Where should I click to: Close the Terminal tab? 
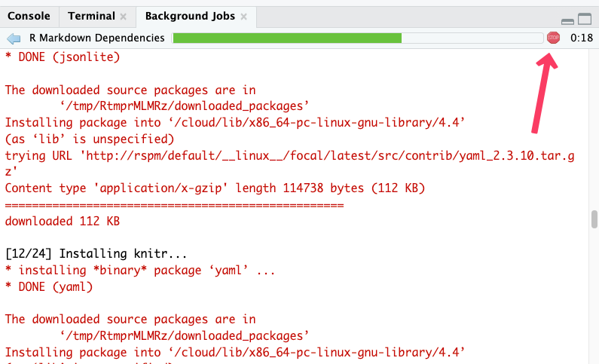tap(123, 17)
